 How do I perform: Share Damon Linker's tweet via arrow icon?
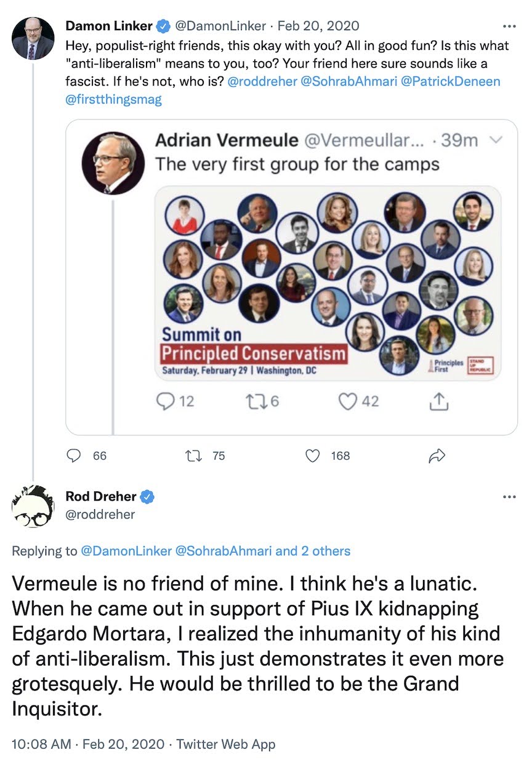pos(437,456)
